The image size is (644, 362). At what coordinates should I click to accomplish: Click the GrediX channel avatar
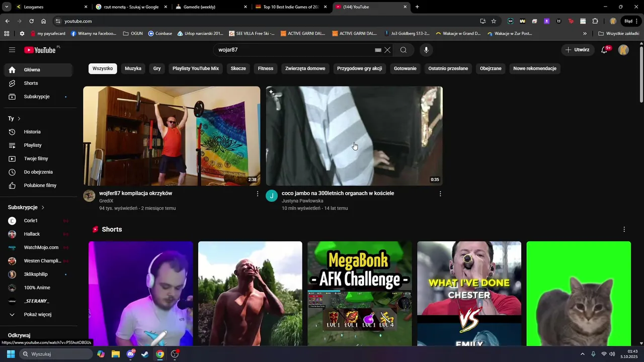[89, 196]
